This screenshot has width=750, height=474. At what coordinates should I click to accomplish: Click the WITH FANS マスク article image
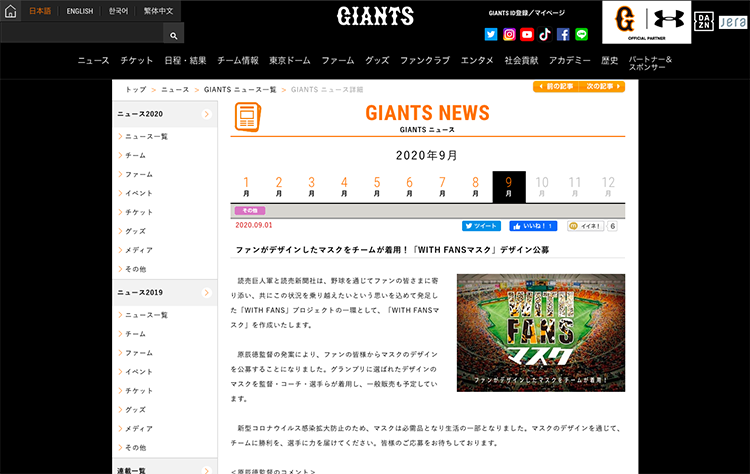point(541,332)
